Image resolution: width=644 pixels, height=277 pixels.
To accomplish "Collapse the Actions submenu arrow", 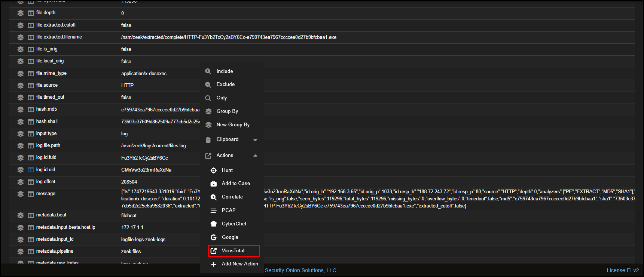I will click(255, 156).
